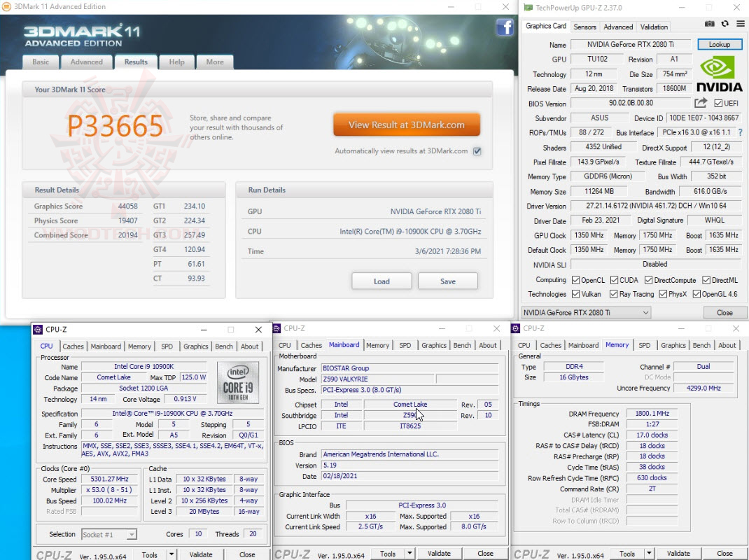Switch to the Advanced tab in 3DMark
The image size is (749, 560).
pos(87,62)
